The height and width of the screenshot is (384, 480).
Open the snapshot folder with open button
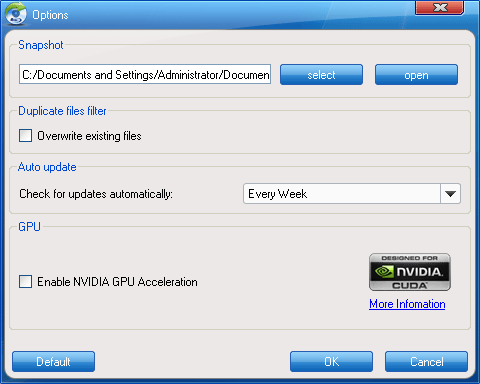click(416, 75)
